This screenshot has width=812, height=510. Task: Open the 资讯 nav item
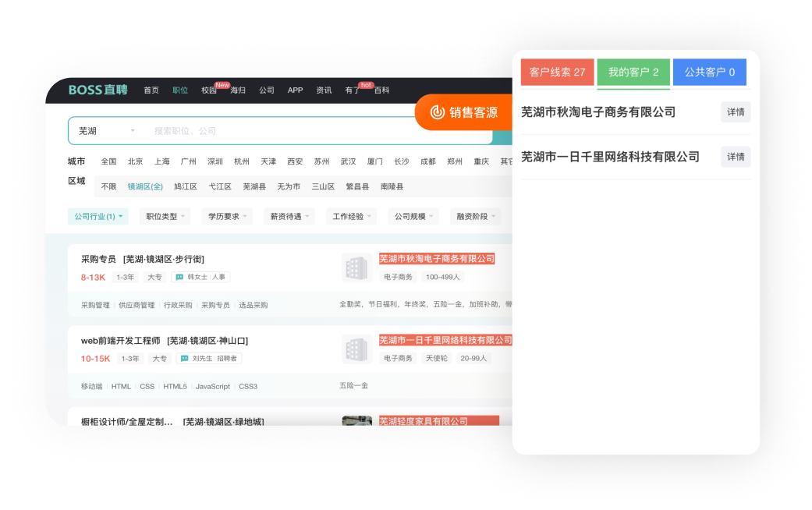[324, 90]
